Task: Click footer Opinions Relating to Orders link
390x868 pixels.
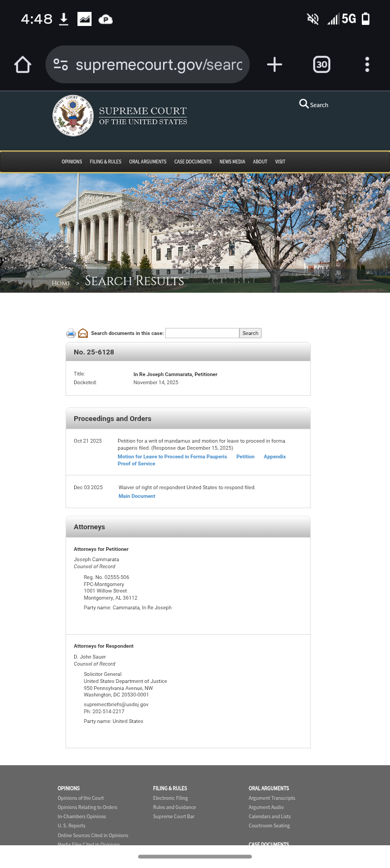Action: pos(87,807)
